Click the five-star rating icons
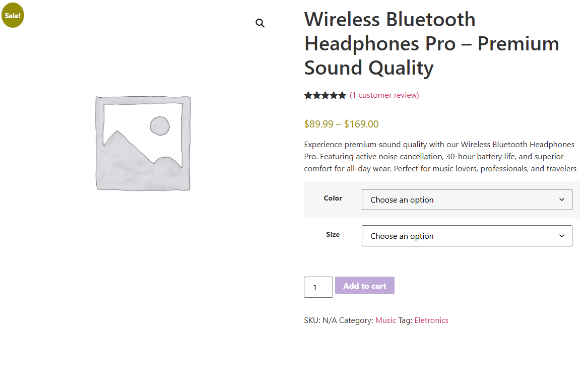The width and height of the screenshot is (584, 392). 325,95
